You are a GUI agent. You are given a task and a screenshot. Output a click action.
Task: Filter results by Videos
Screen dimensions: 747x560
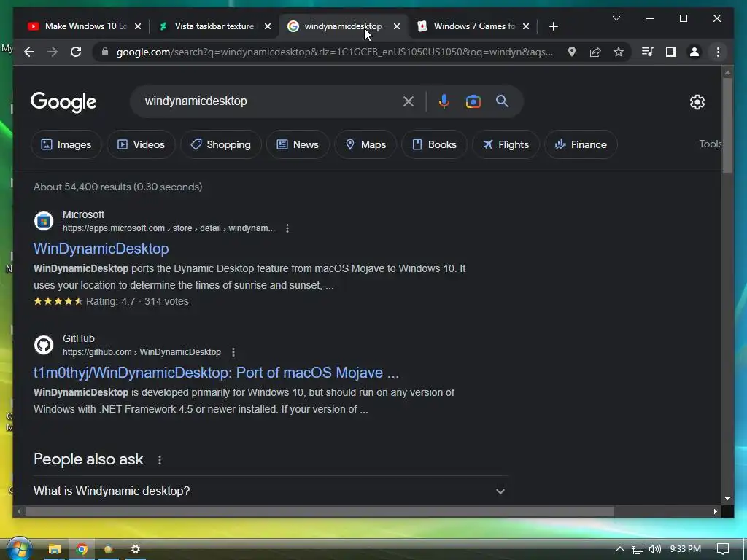click(x=141, y=144)
